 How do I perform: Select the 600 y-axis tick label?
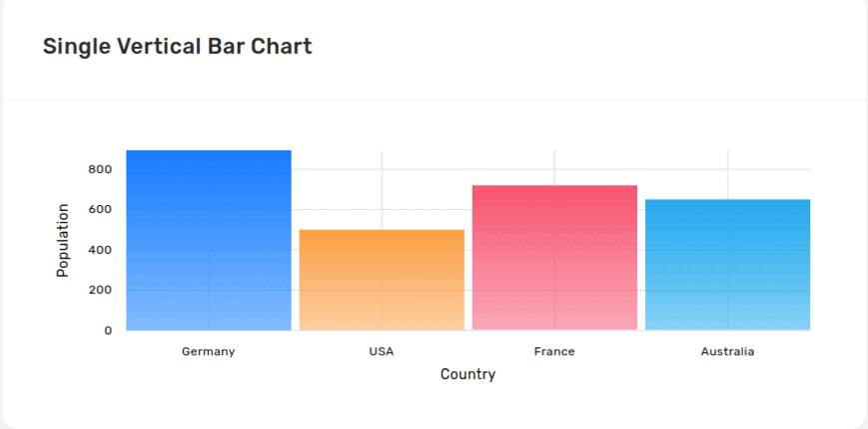click(x=99, y=210)
